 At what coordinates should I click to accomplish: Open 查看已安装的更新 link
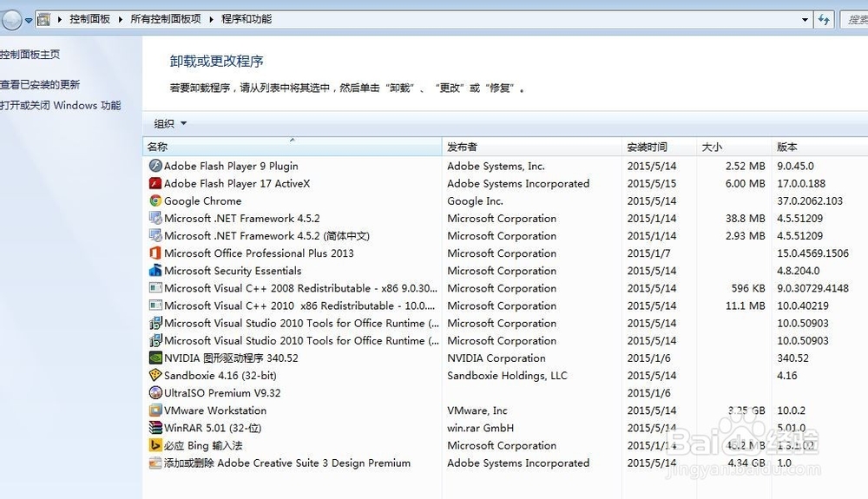point(40,85)
